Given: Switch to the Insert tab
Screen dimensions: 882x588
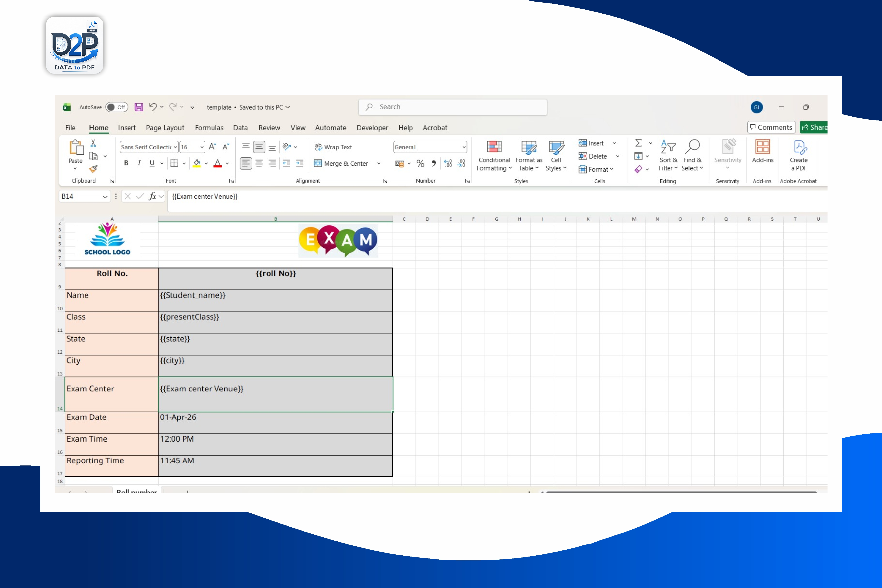Looking at the screenshot, I should (127, 128).
